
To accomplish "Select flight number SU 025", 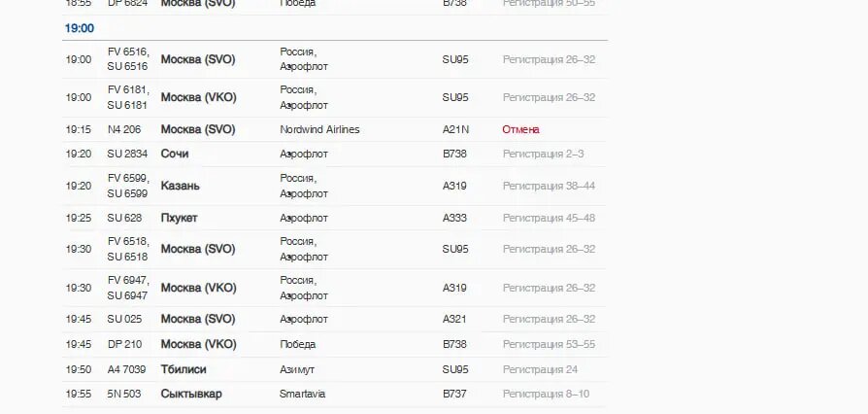I will click(x=124, y=319).
